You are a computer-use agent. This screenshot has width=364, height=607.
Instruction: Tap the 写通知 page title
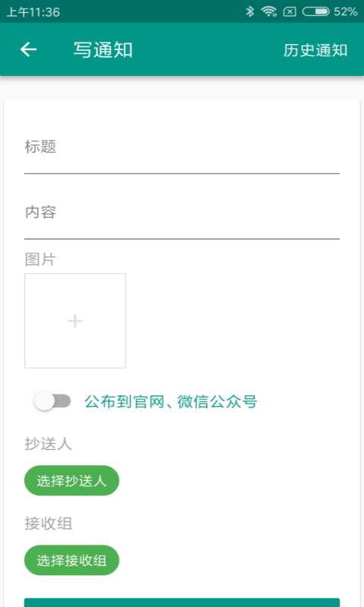coord(103,50)
